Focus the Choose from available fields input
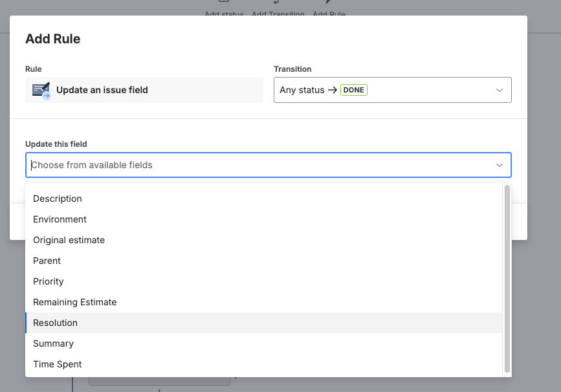This screenshot has width=561, height=392. click(259, 165)
